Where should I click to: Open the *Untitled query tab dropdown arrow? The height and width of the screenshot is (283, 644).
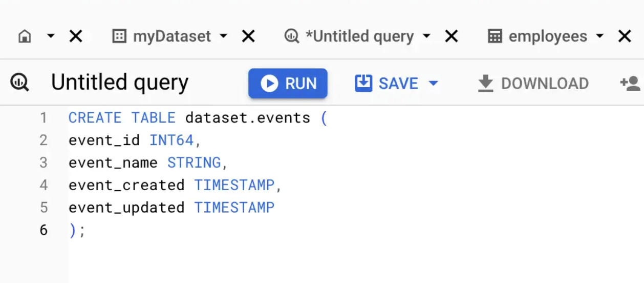pos(426,36)
